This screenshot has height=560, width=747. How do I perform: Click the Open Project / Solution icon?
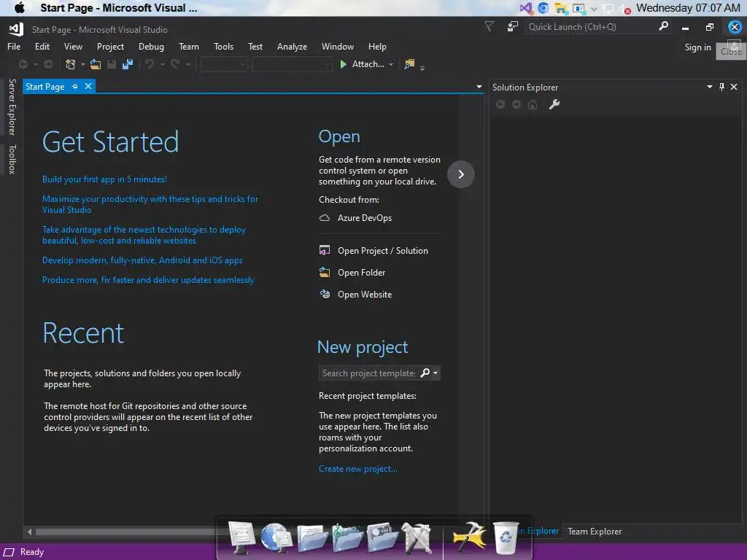click(325, 251)
